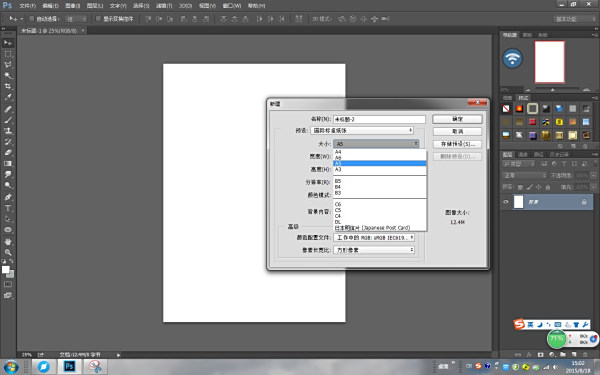This screenshot has height=375, width=600.
Task: Open the 像素长宽比 pixel aspect ratio dropdown
Action: coord(374,250)
